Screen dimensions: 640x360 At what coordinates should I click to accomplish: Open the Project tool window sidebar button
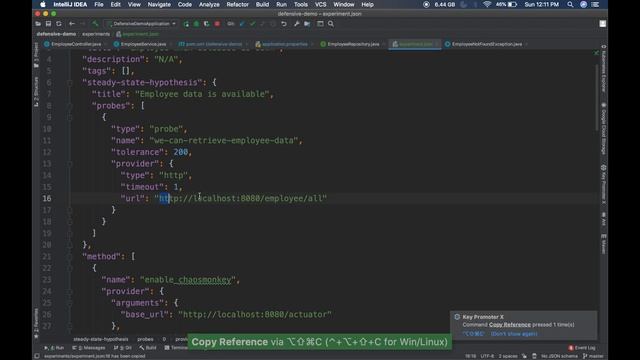point(36,55)
